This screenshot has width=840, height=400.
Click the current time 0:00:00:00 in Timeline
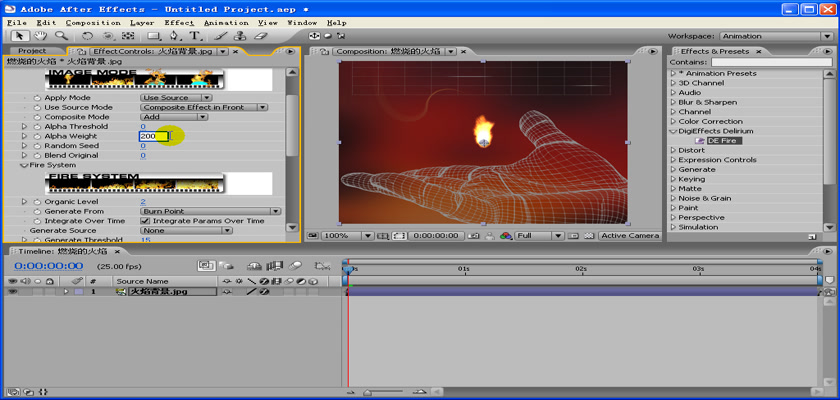pyautogui.click(x=49, y=266)
